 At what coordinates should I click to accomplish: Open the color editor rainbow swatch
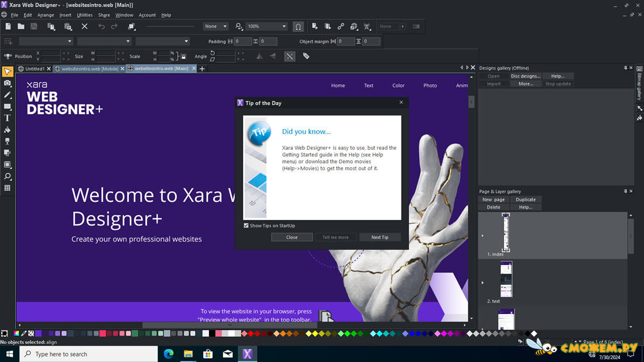16,333
